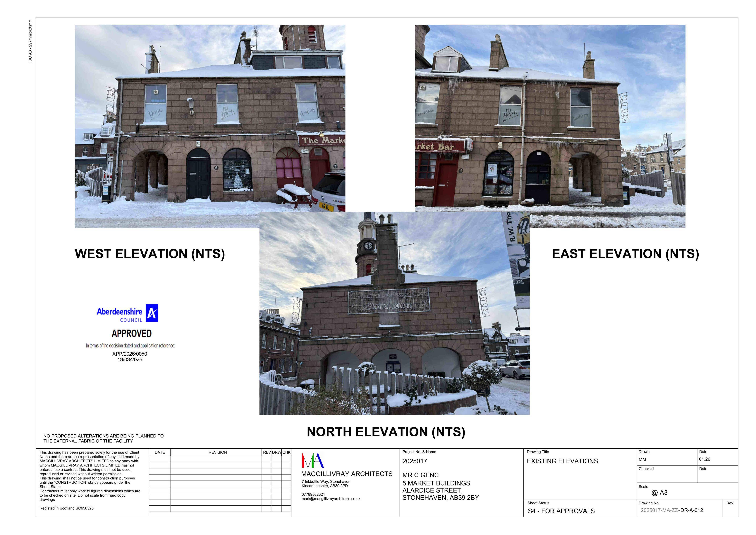
Task: Click the 'REVISION' table header
Action: [x=218, y=452]
